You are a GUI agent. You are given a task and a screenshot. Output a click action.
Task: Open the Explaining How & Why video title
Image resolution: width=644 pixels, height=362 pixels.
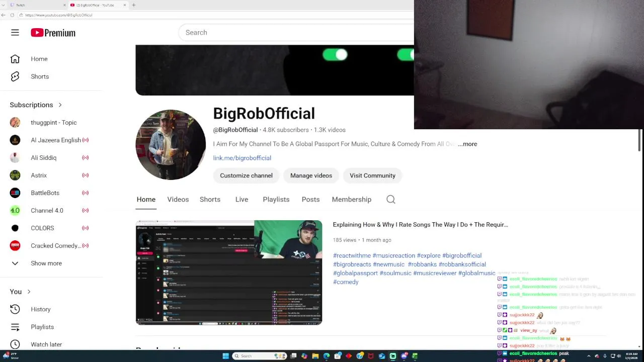420,225
